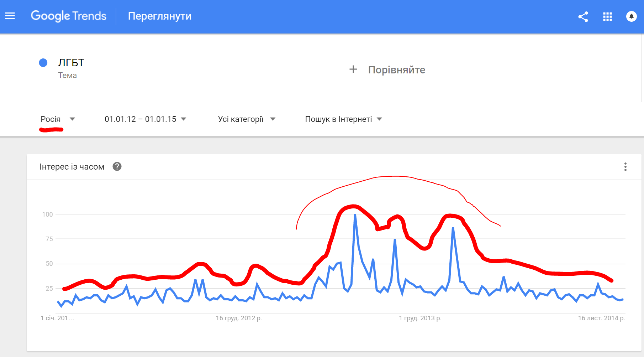Click the share icon in header
This screenshot has height=357, width=644.
(583, 17)
